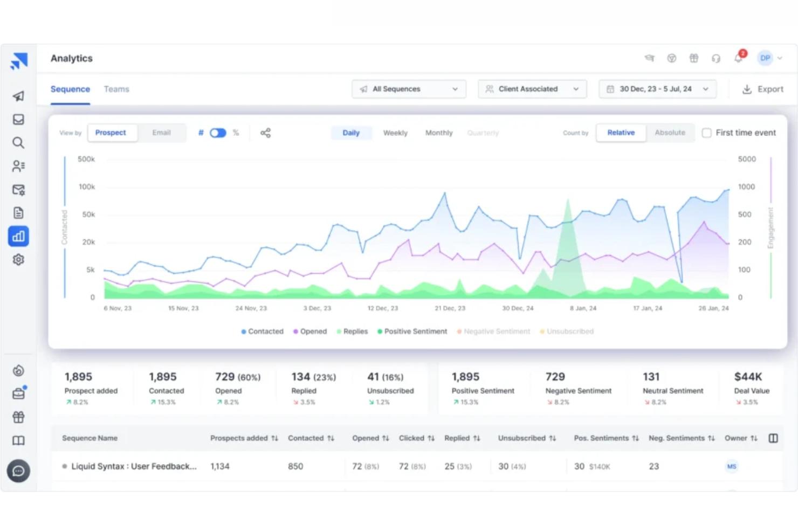Enable the First time event checkbox
Image resolution: width=798 pixels, height=532 pixels.
click(706, 133)
